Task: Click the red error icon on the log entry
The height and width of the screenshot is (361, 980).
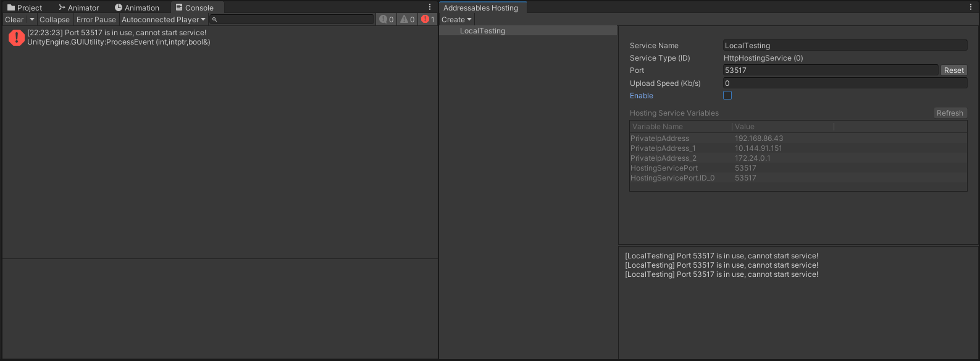Action: [16, 38]
